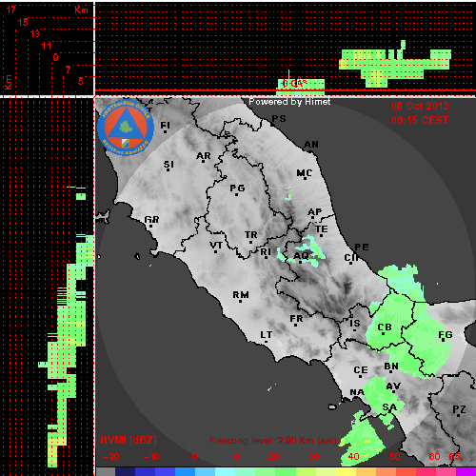The image size is (476, 476).
Task: Click the 60 value on the dBZ scale
Action: tap(434, 457)
